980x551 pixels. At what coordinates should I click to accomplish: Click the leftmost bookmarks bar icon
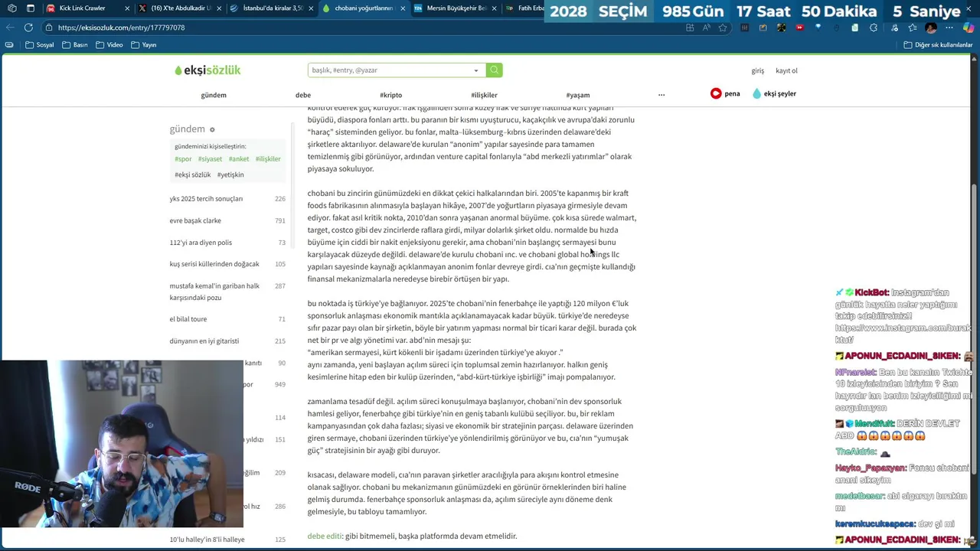pyautogui.click(x=9, y=44)
